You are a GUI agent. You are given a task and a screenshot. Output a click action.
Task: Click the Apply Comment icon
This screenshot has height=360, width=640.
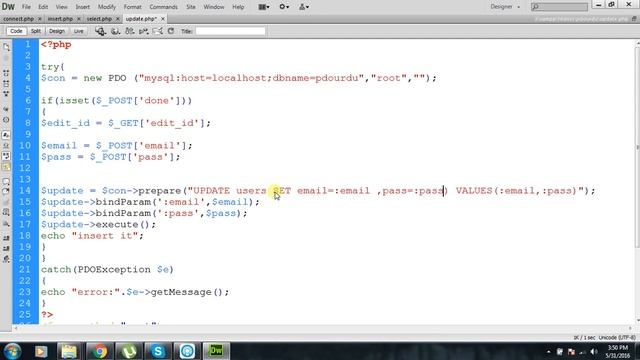[x=6, y=181]
